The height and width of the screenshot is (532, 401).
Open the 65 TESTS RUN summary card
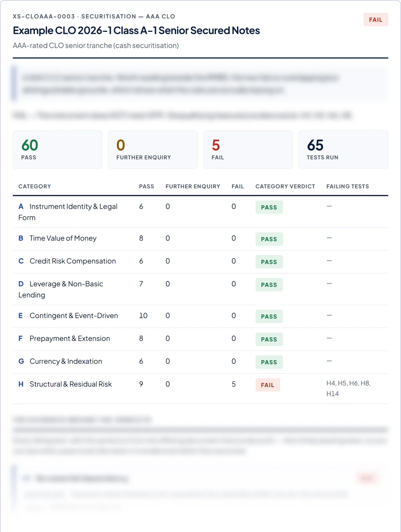[343, 149]
